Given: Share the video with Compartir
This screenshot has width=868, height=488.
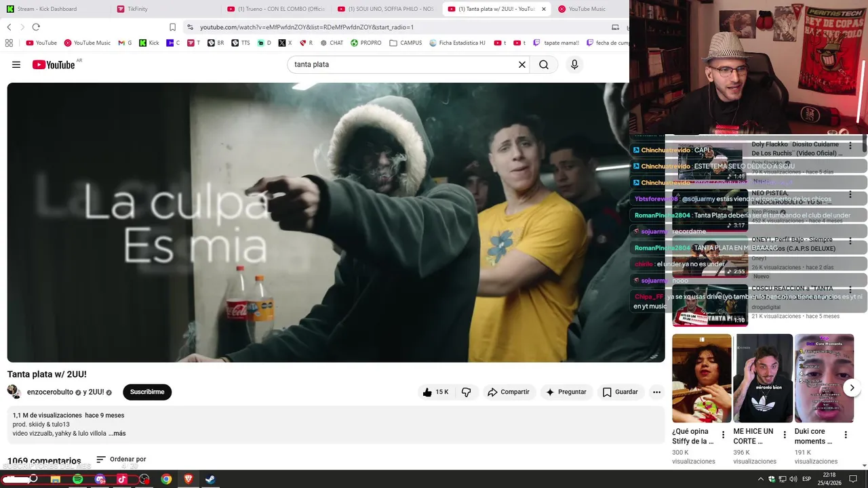Looking at the screenshot, I should [x=508, y=392].
